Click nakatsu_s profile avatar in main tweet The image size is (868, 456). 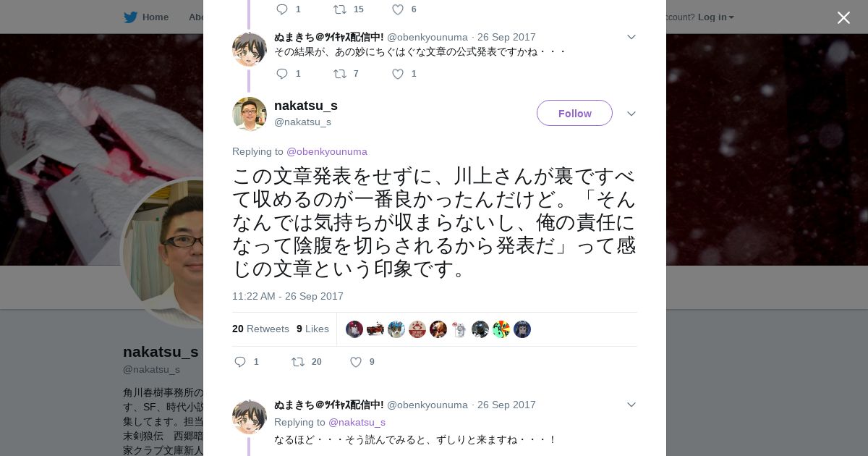click(250, 114)
